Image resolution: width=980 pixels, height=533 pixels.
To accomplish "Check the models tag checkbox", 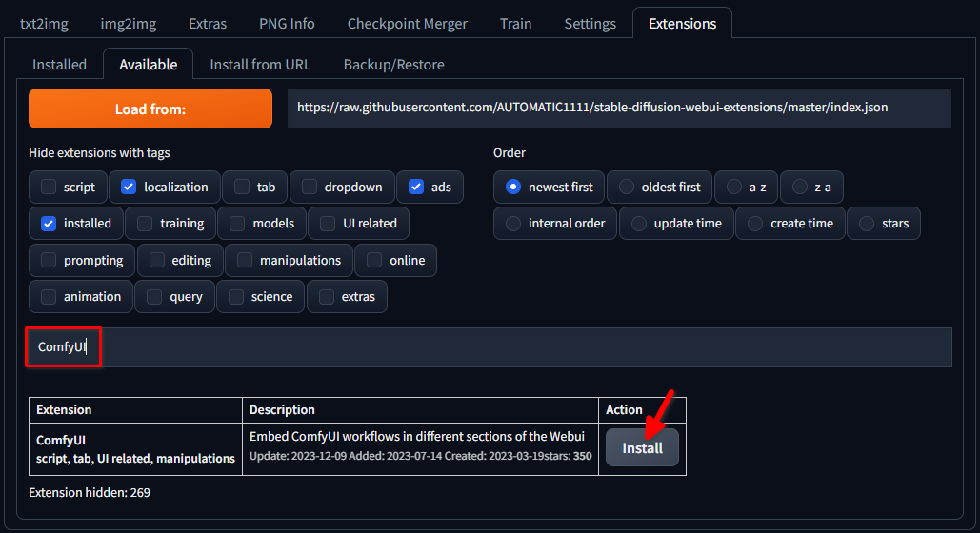I will [x=237, y=224].
